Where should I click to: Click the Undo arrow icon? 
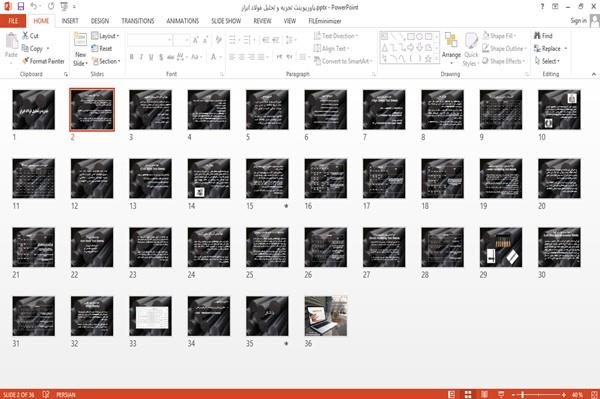pyautogui.click(x=34, y=6)
